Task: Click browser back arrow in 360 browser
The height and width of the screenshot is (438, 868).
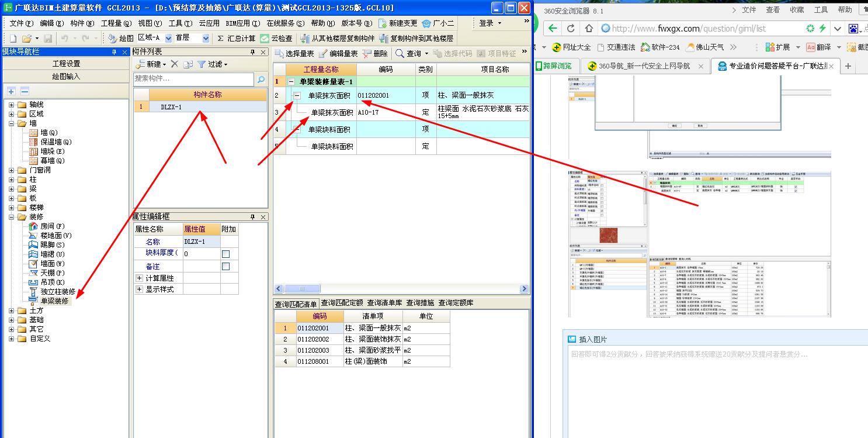Action: coord(553,29)
